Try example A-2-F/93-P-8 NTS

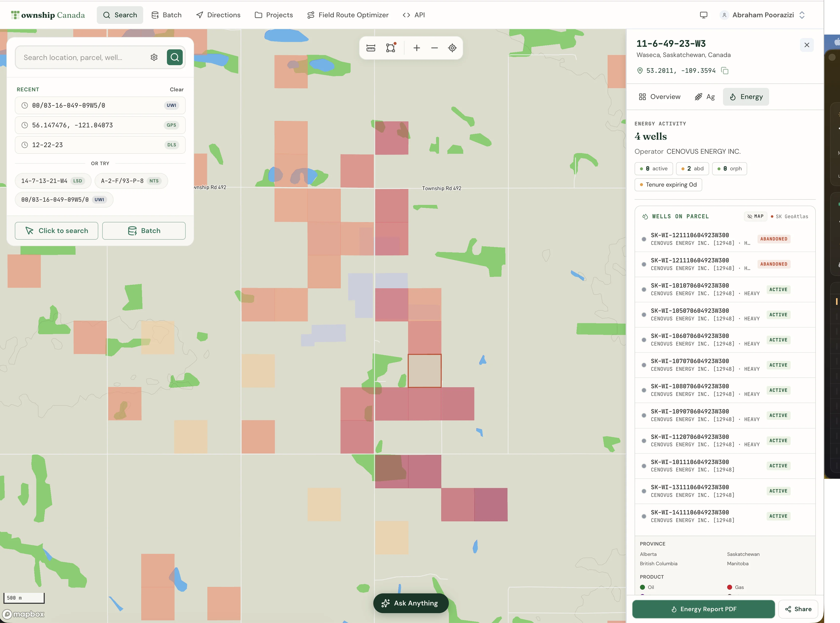tap(131, 181)
